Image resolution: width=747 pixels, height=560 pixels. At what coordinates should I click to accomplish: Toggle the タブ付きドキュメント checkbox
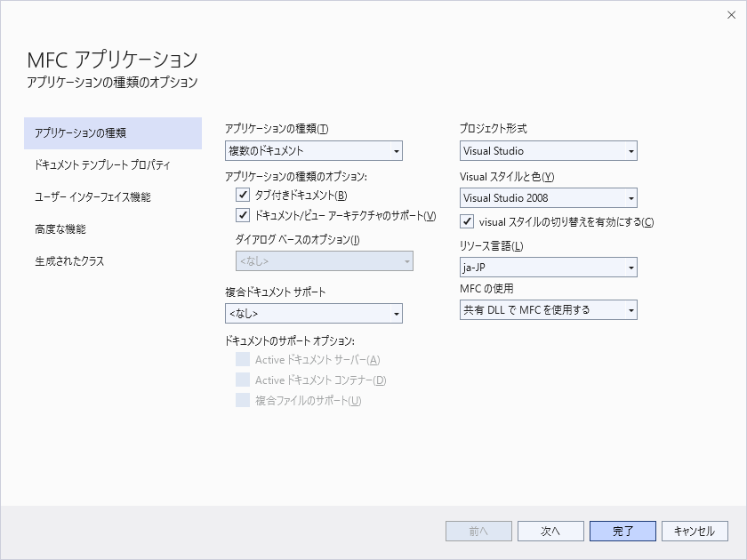[243, 195]
